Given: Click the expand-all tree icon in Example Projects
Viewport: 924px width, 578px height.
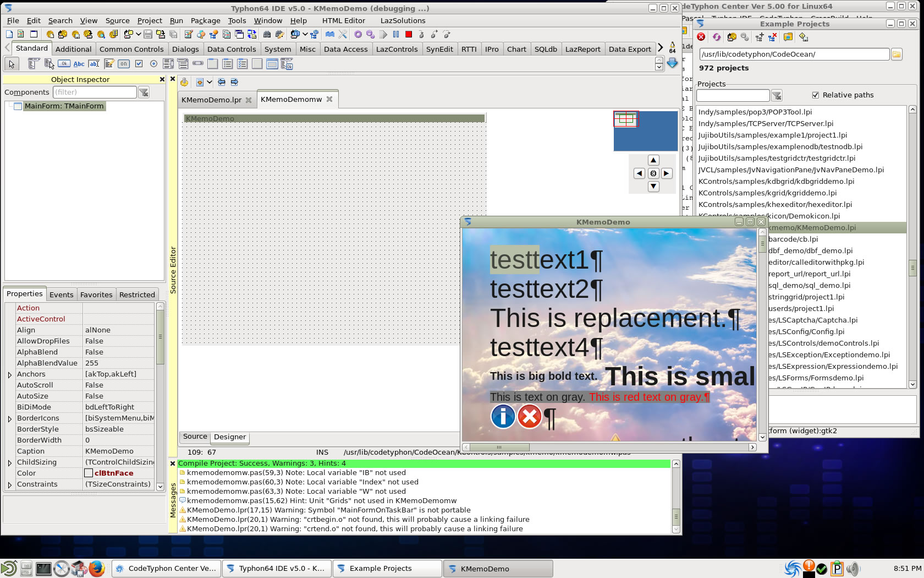Looking at the screenshot, I should click(x=760, y=37).
